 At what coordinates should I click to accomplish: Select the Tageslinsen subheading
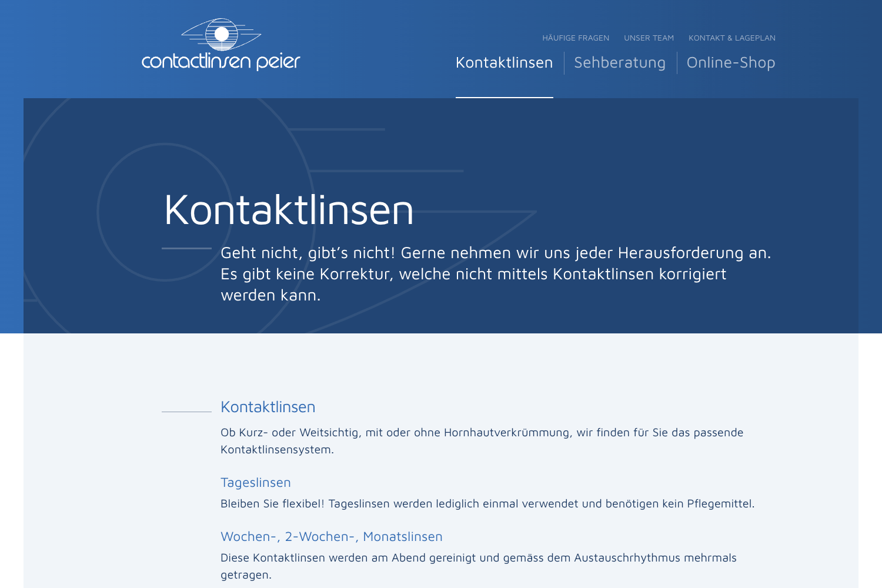(255, 483)
